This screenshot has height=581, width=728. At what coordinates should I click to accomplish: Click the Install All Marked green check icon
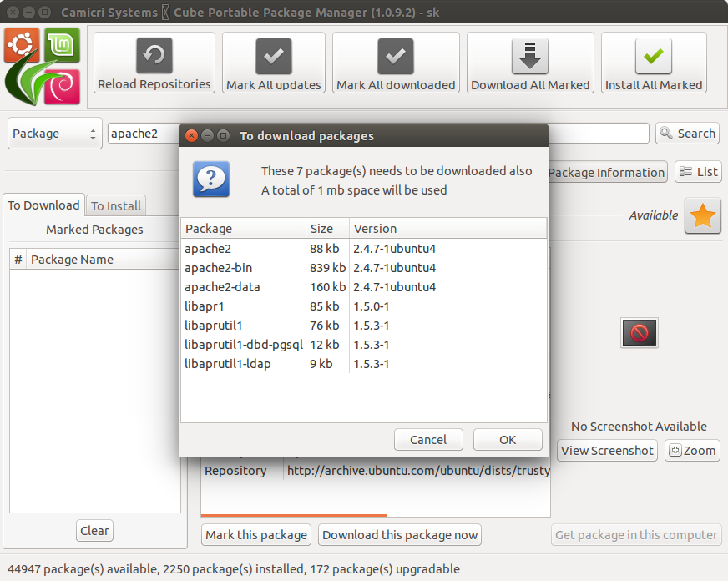[654, 56]
